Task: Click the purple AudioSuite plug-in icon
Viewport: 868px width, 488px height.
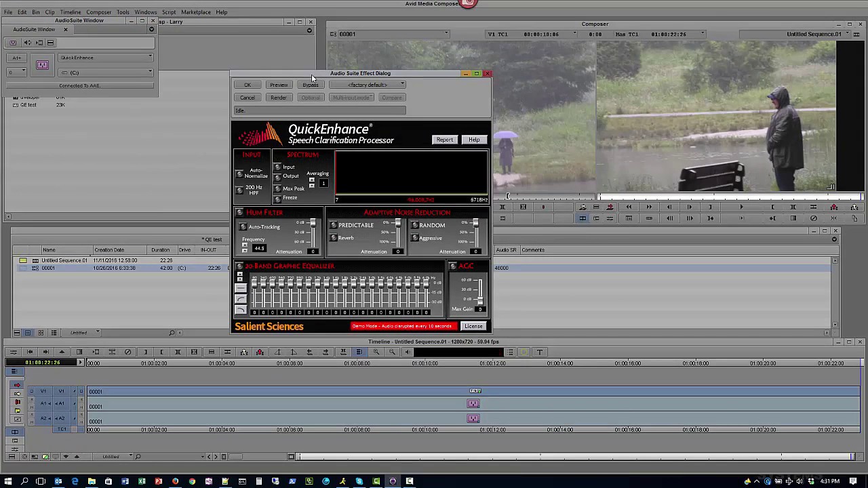Action: click(x=42, y=65)
